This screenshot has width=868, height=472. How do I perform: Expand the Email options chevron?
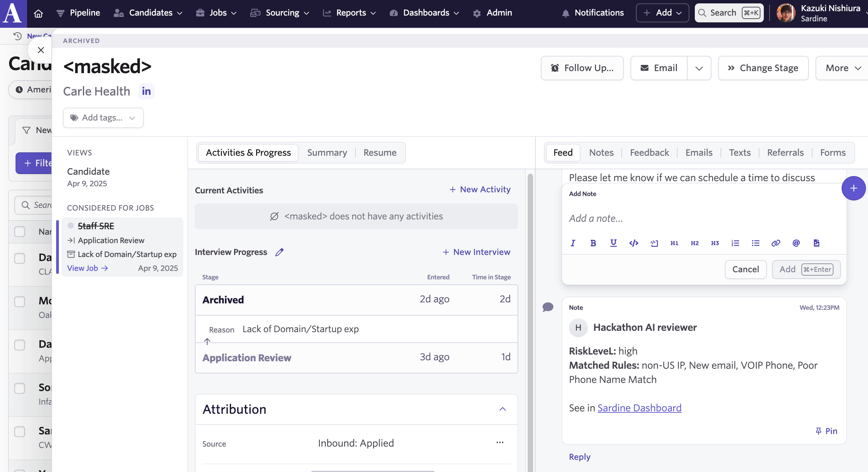[699, 68]
